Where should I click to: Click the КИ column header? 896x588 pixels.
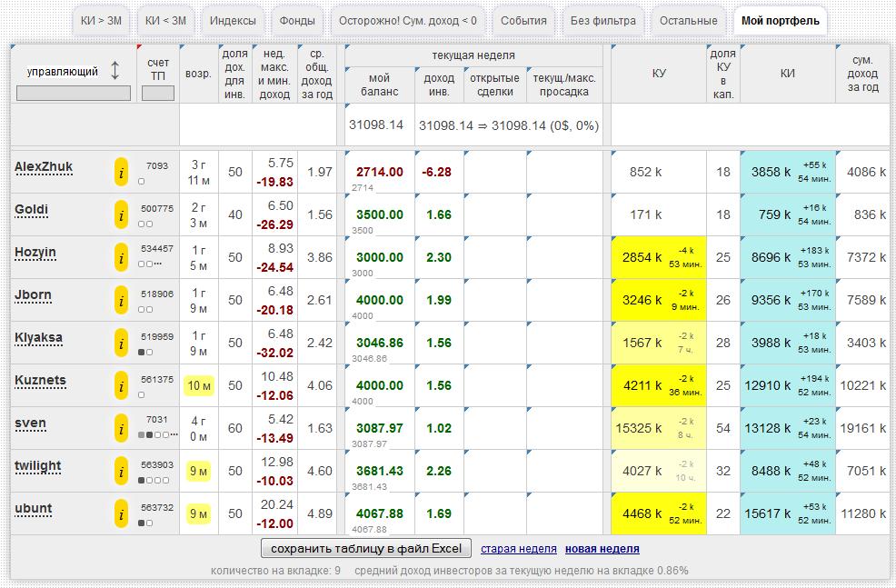788,74
